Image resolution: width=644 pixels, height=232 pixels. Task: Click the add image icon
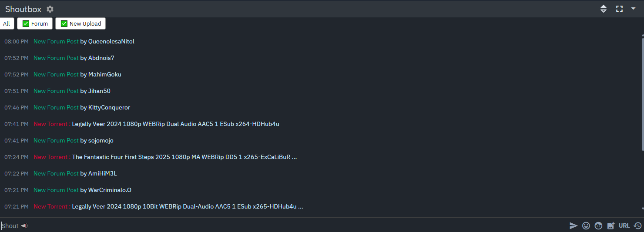coord(611,225)
